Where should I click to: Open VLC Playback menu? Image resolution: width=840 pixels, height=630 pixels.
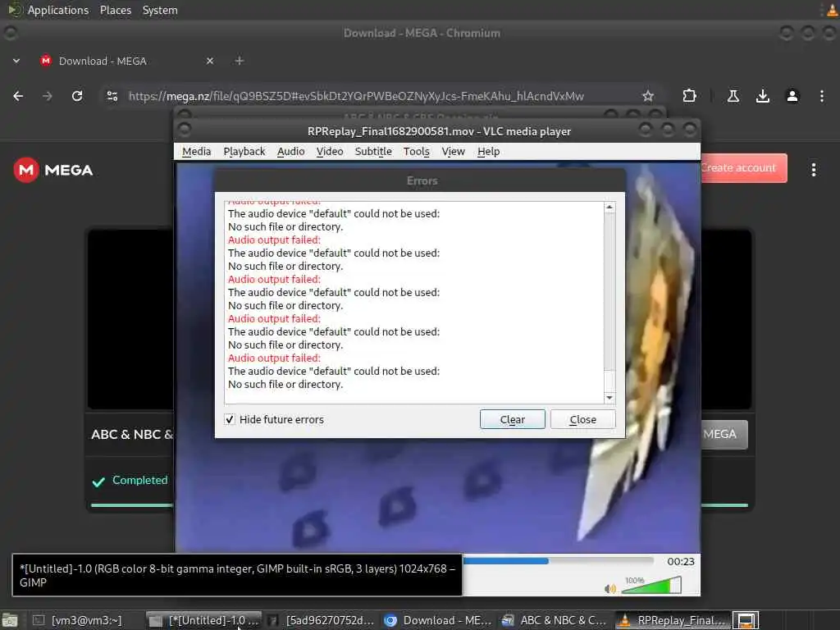(244, 152)
